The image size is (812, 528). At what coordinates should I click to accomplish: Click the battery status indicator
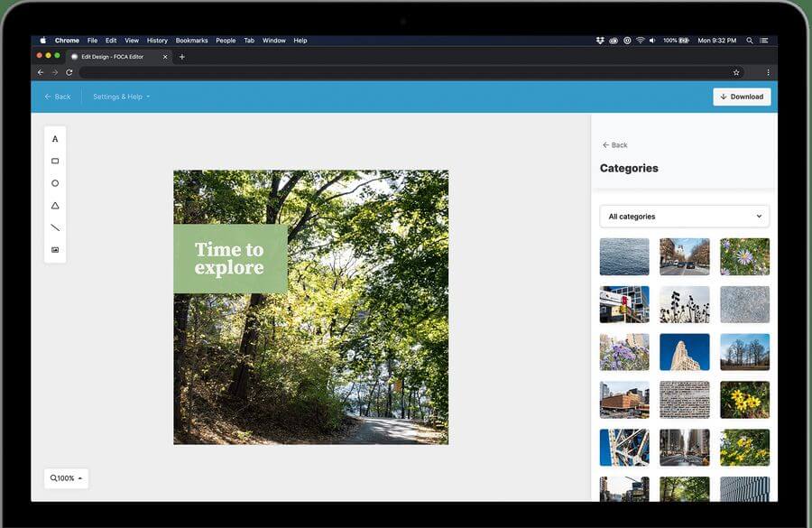coord(676,41)
